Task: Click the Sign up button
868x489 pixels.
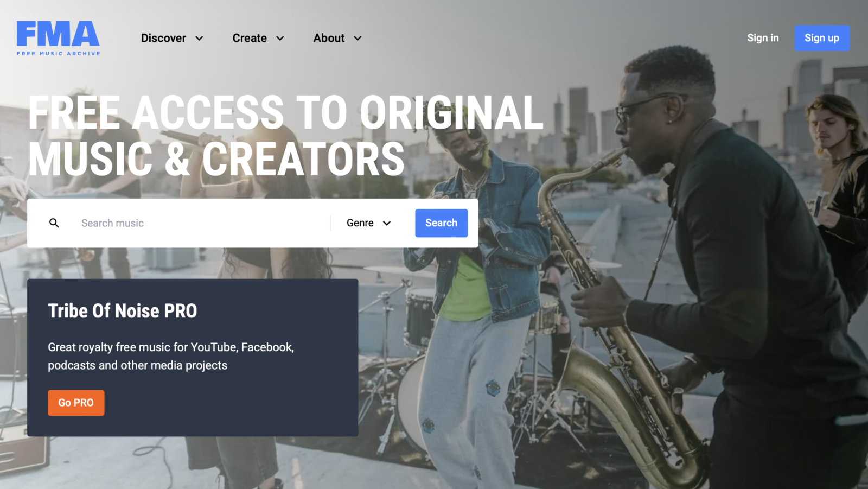Action: (822, 38)
